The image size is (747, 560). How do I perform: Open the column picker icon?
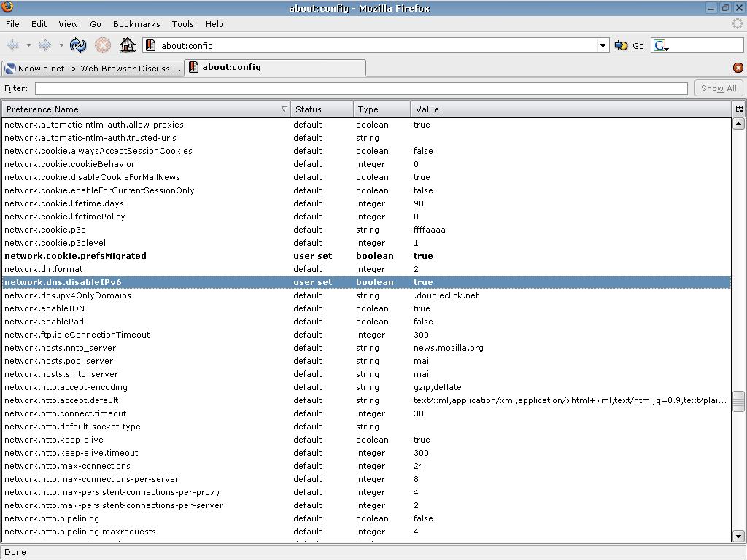coord(740,109)
